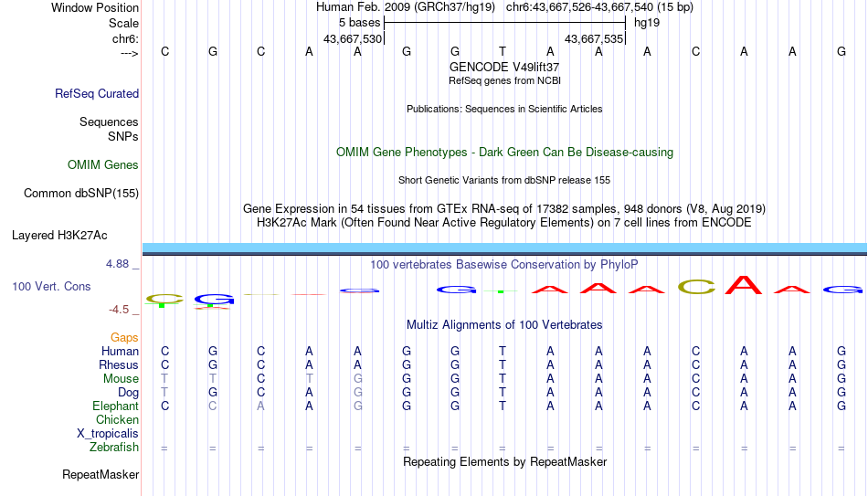
Task: Click the -4.5 PhyloP lower limit value
Action: tap(119, 310)
